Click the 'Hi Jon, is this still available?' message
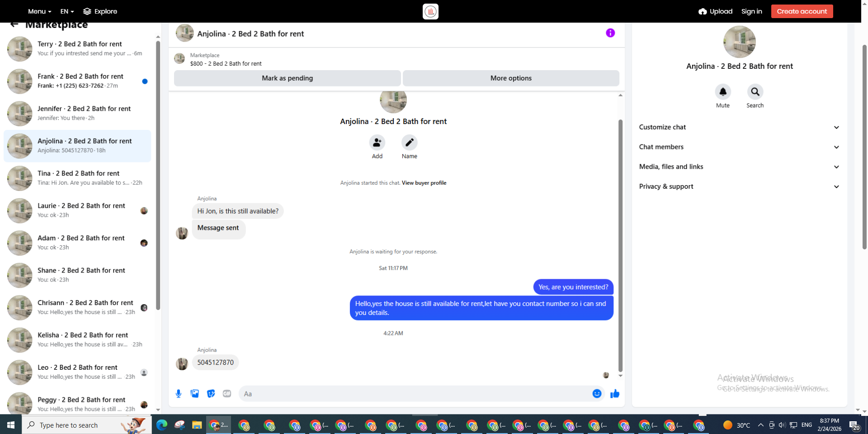Screen dimensions: 868x434 (238, 211)
